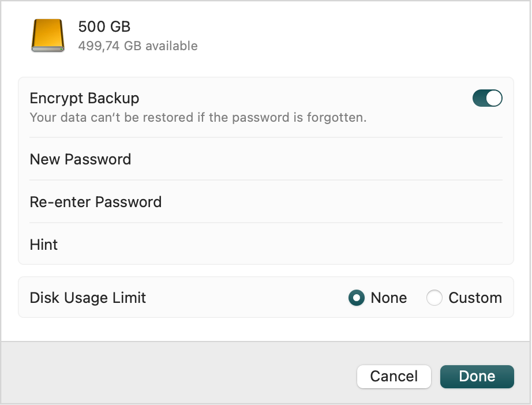Click the Custom option text label
Viewport: 532px width, 405px height.
(x=475, y=298)
